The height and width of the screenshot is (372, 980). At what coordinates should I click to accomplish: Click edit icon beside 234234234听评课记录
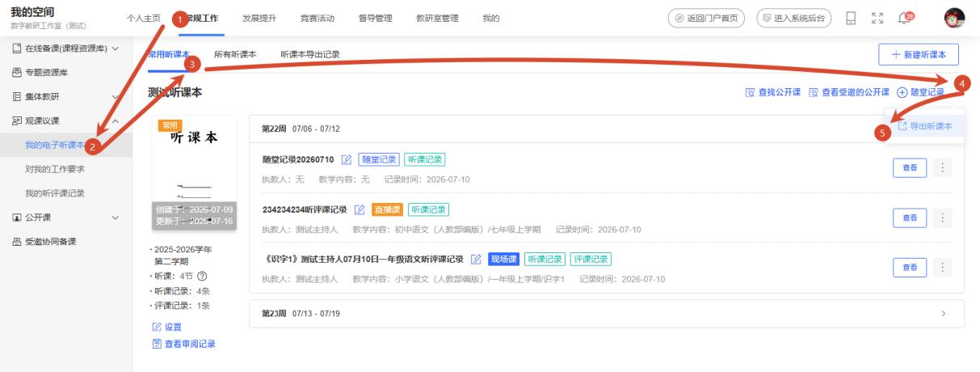point(360,209)
